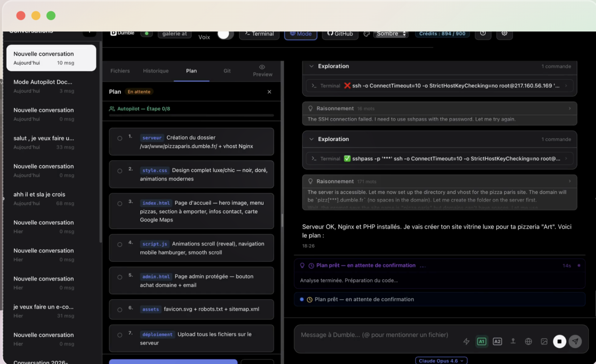This screenshot has width=596, height=364.
Task: Open the Claude Opus 4.6 model dropdown
Action: pyautogui.click(x=441, y=360)
